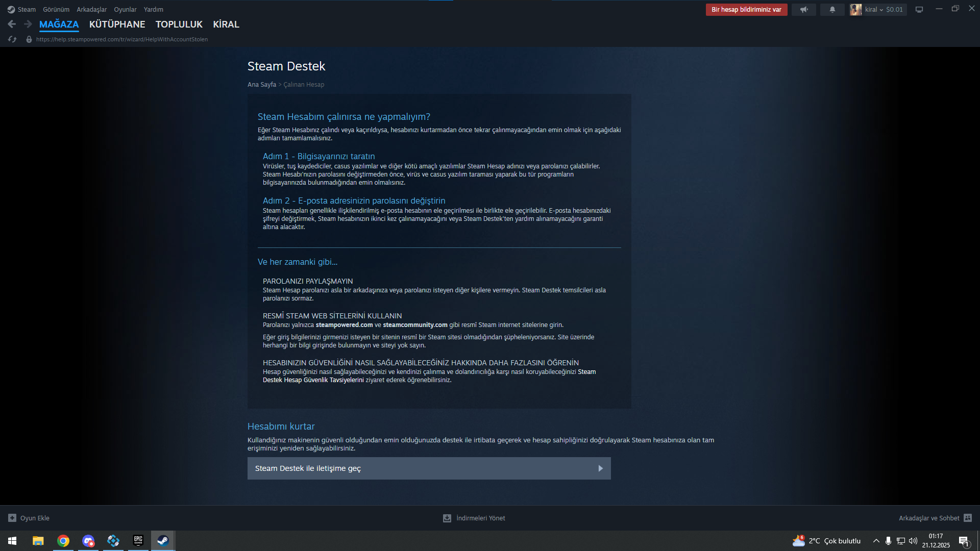980x551 pixels.
Task: Close the Steam window
Action: coord(972,9)
